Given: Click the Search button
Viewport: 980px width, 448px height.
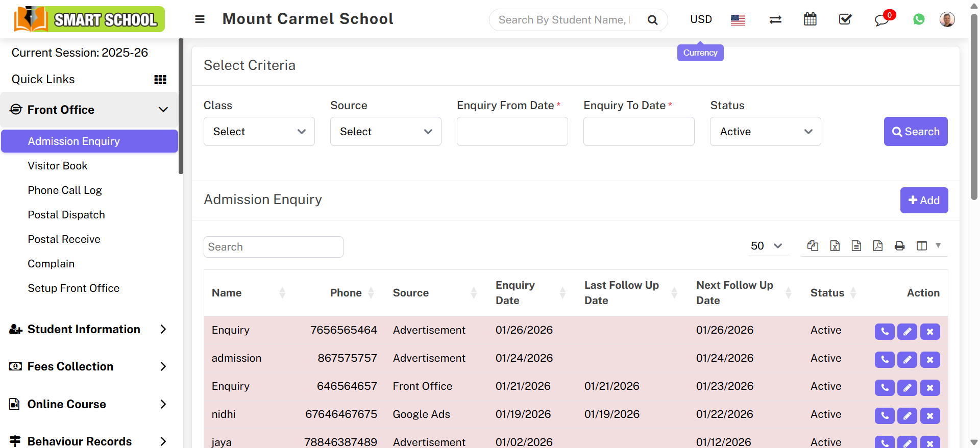Looking at the screenshot, I should click(916, 132).
